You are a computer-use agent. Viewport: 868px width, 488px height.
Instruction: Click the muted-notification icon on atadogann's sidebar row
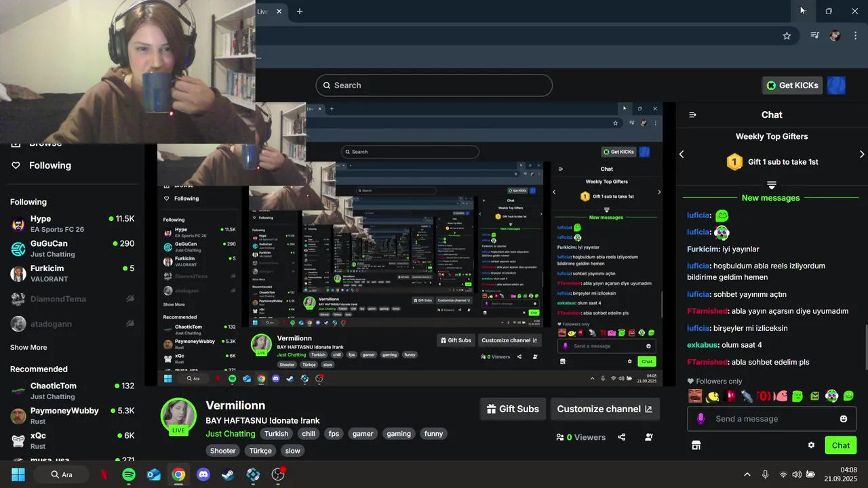[130, 323]
